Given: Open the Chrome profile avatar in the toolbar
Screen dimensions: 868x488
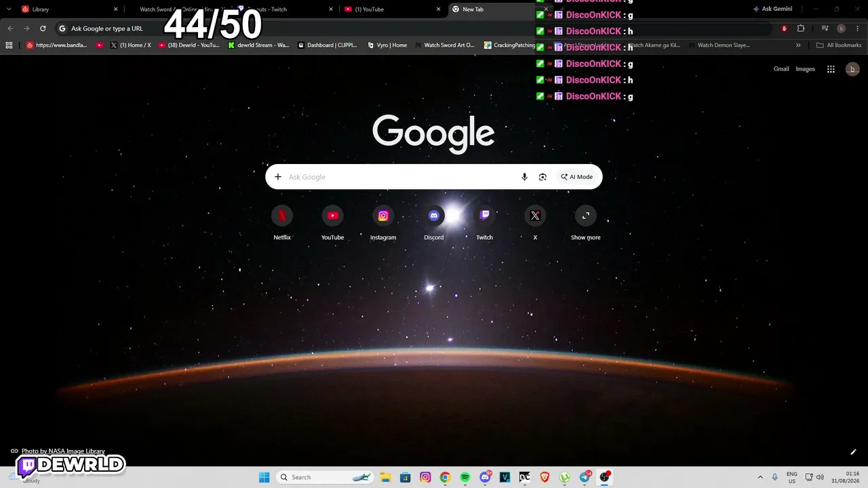Looking at the screenshot, I should 842,28.
